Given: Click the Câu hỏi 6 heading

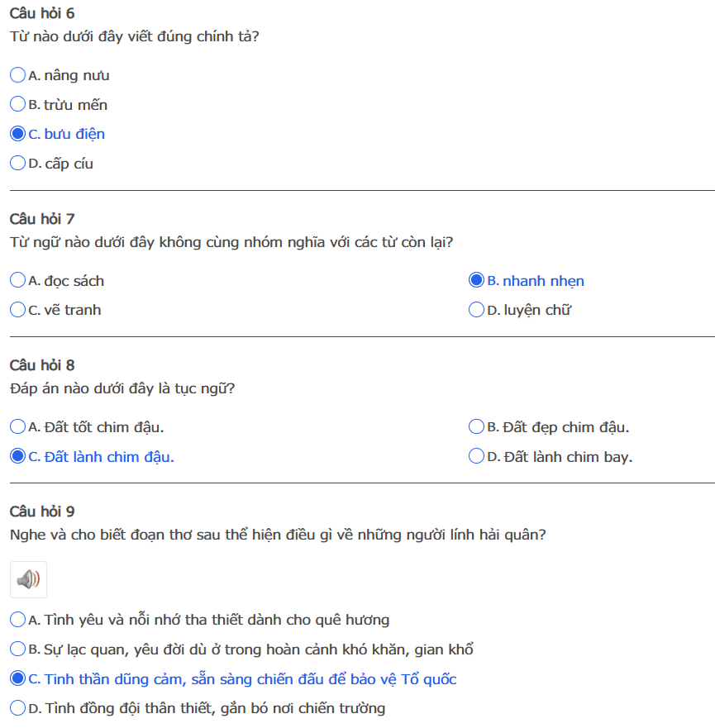Looking at the screenshot, I should point(42,13).
